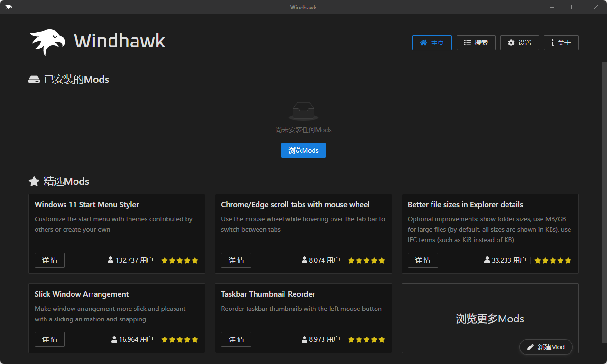Click the drive icon beside 已安装的Mods

(34, 80)
